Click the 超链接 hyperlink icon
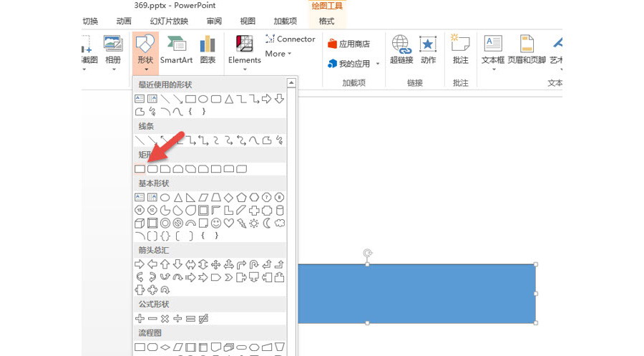644x356 pixels. pos(401,50)
